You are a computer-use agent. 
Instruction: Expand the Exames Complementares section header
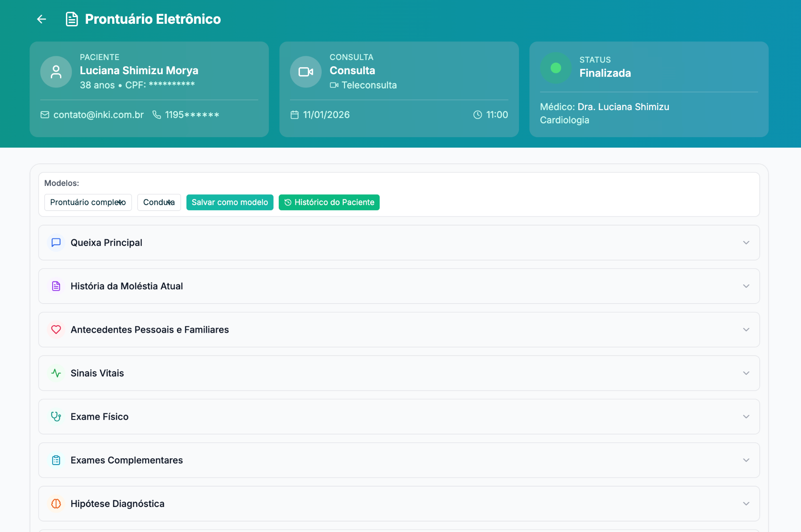pos(126,460)
